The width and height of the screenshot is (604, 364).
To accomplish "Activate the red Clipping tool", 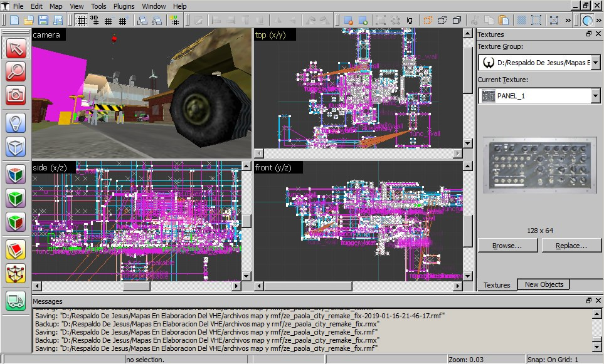I will (16, 250).
